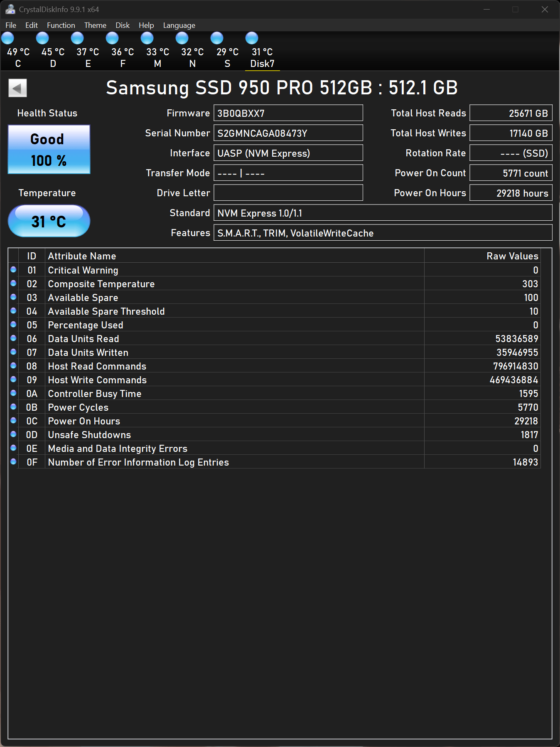Click status dot for Host Write Commands

point(13,379)
